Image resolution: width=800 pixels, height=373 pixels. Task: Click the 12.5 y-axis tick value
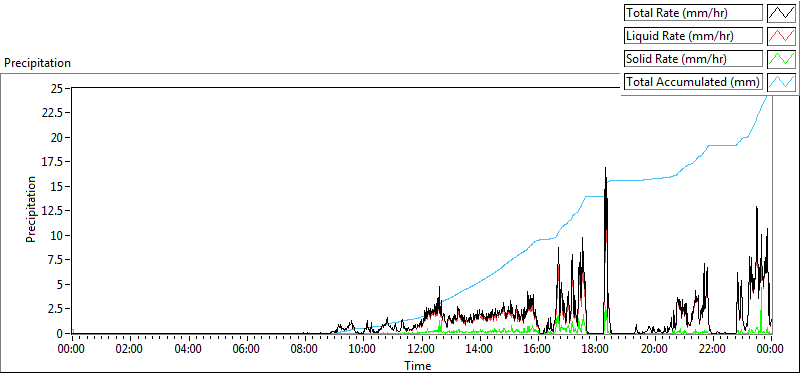click(53, 211)
